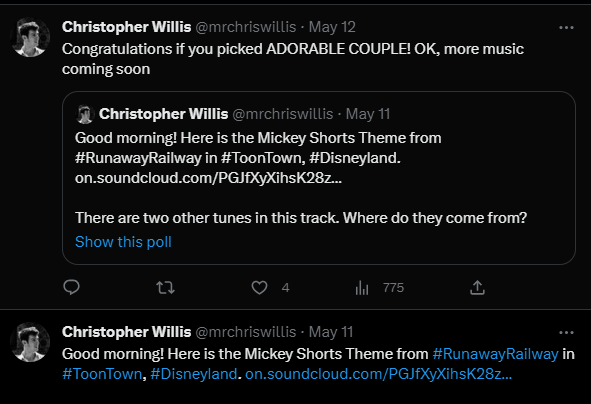The height and width of the screenshot is (404, 591).
Task: Open the blue soundcloud link
Action: click(x=378, y=374)
